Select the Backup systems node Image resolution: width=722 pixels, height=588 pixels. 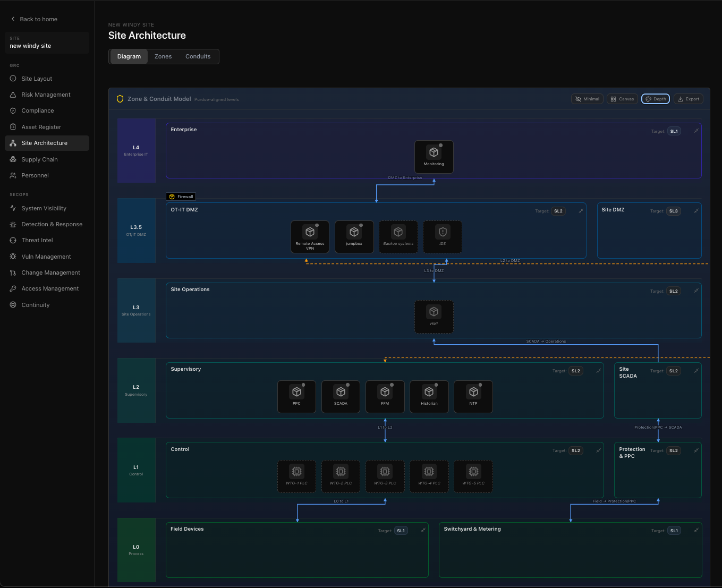coord(398,237)
